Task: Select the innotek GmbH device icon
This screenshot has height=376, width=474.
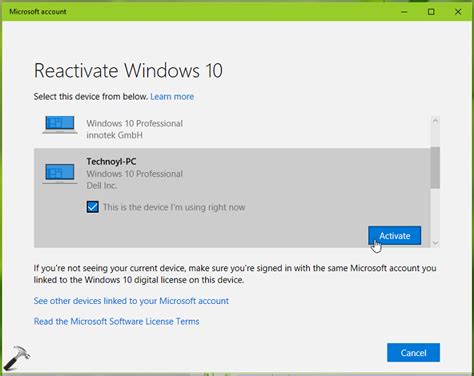Action: 60,125
